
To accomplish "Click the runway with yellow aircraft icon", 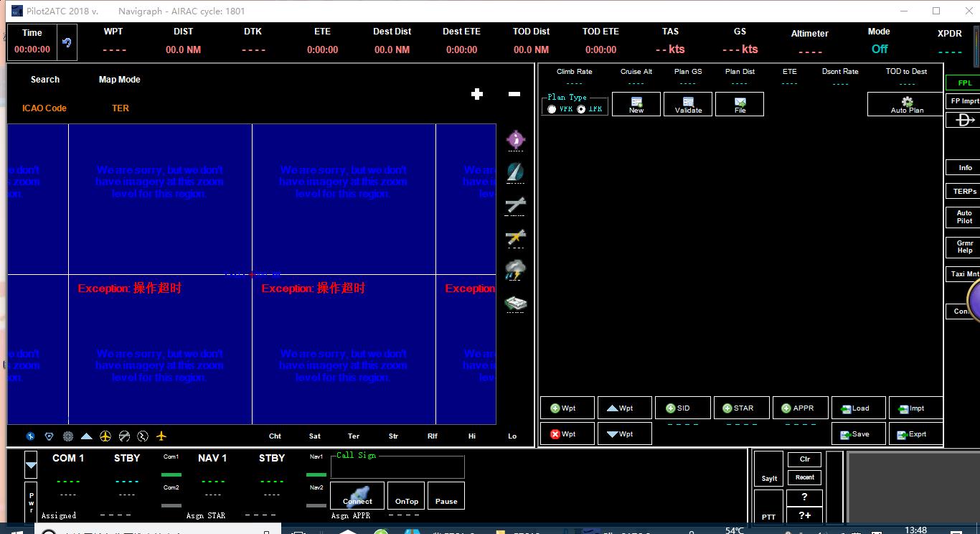I will pos(515,237).
